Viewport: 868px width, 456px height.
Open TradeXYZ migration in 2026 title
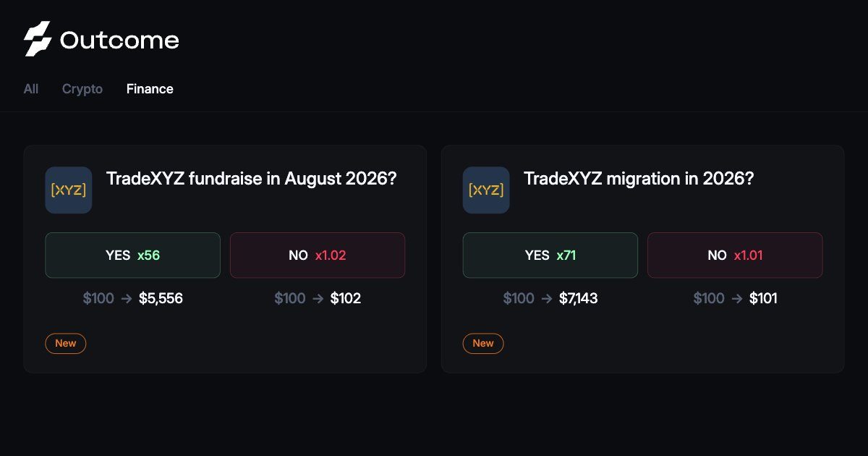pyautogui.click(x=639, y=179)
